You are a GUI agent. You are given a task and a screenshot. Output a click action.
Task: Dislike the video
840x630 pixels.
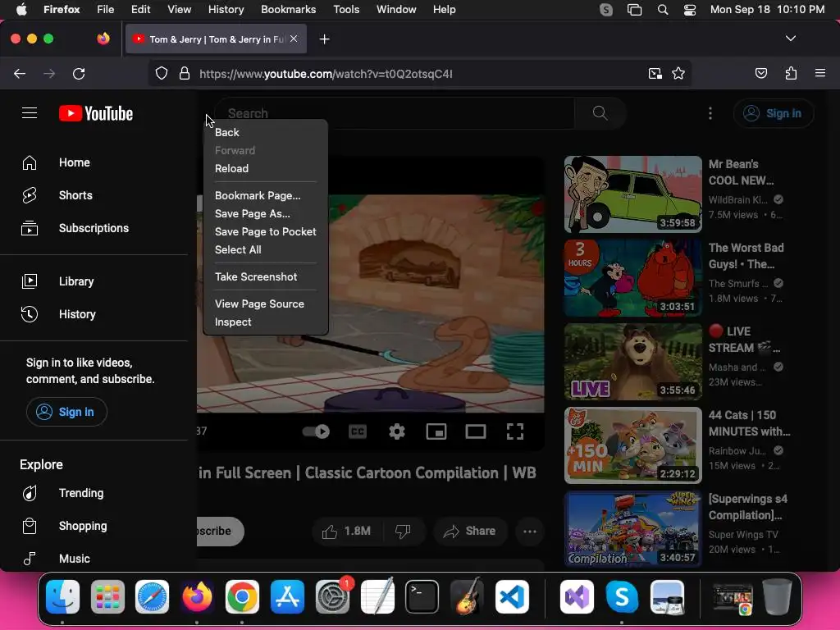[403, 531]
